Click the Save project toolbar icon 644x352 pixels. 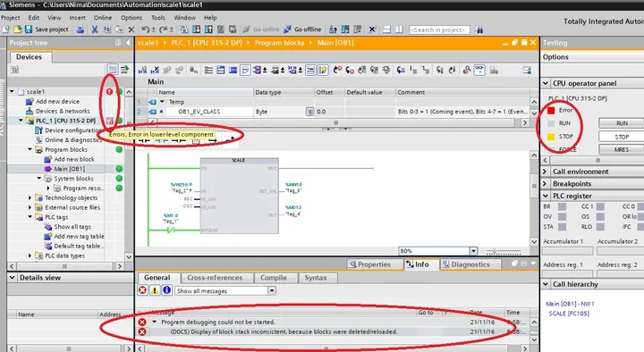(x=29, y=29)
